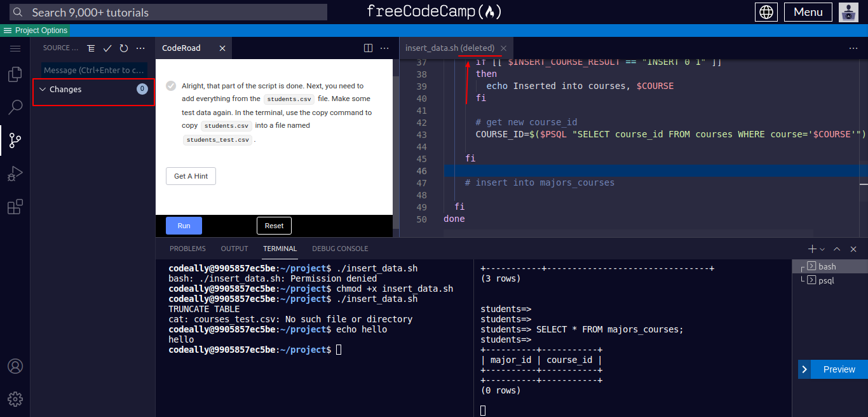Expand the Preview panel on the right
Viewport: 868px width, 417px height.
point(804,369)
